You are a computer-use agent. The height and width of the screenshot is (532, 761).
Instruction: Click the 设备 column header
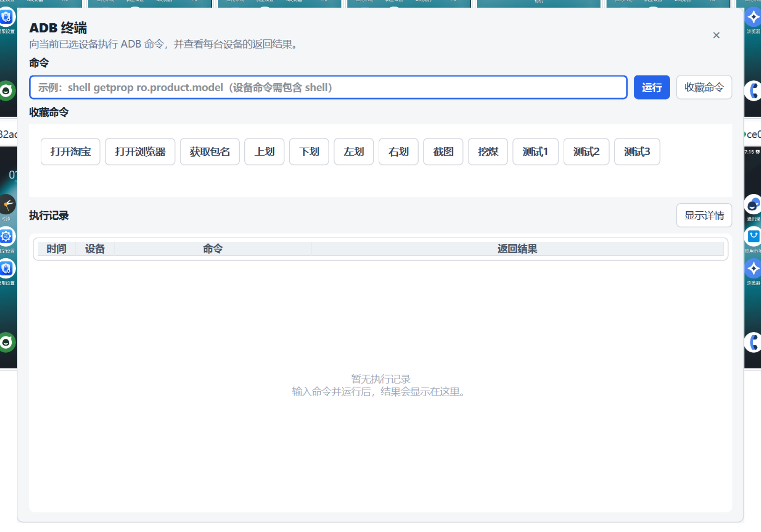(x=95, y=249)
